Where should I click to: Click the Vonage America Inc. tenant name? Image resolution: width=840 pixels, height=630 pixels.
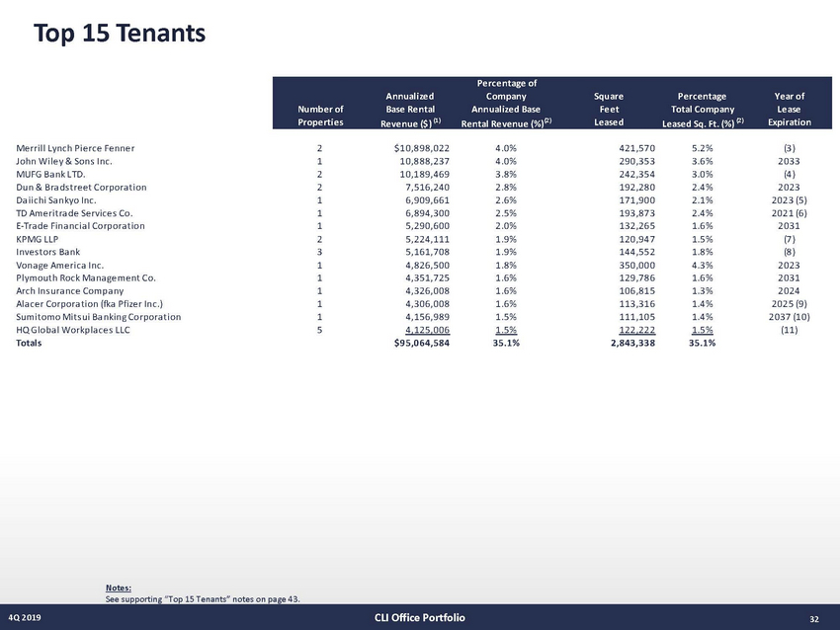pos(62,266)
